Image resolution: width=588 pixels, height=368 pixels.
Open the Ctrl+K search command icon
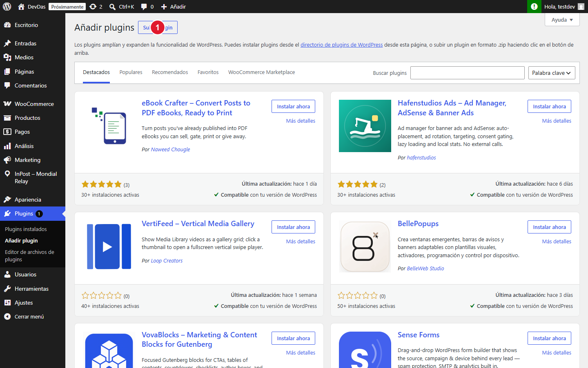coord(112,7)
